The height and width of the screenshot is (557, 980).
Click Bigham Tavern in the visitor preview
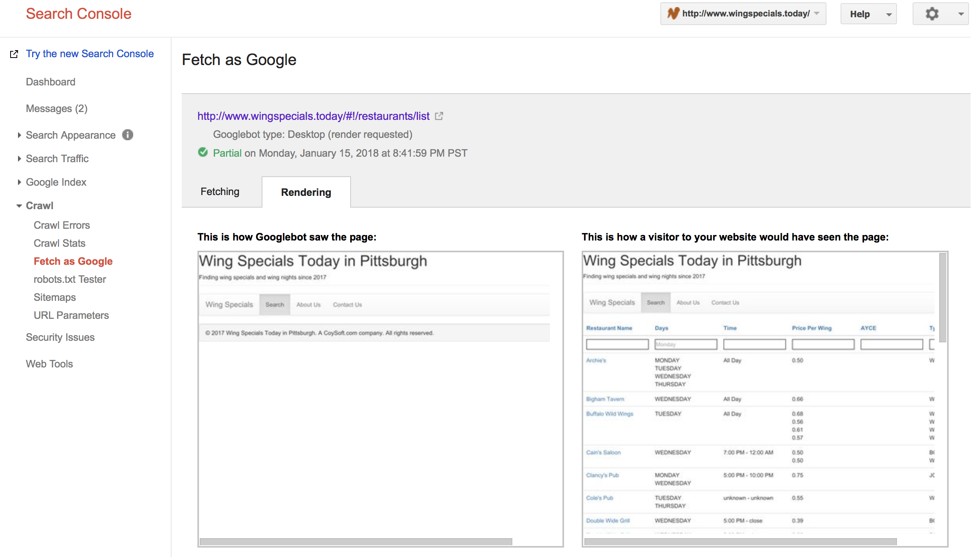coord(605,399)
